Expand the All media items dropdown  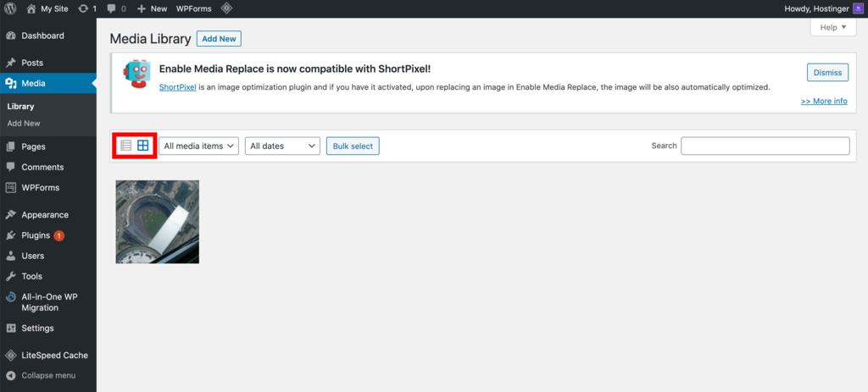pyautogui.click(x=199, y=146)
